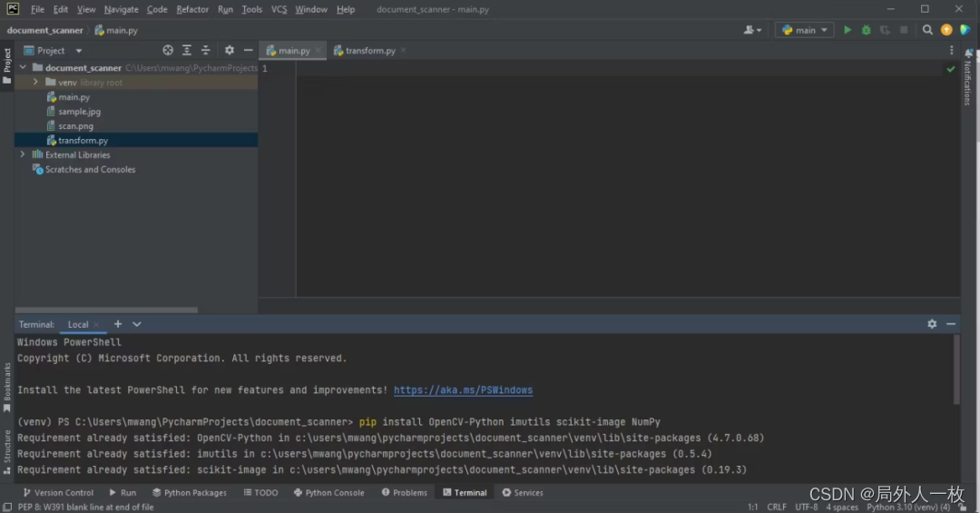Select main.py in project tree

[73, 97]
